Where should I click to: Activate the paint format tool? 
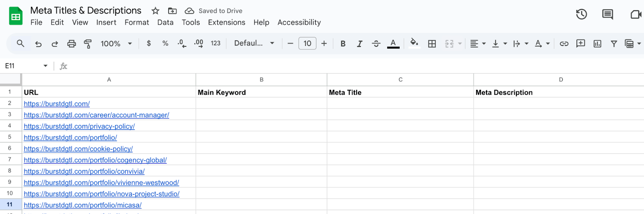point(88,44)
